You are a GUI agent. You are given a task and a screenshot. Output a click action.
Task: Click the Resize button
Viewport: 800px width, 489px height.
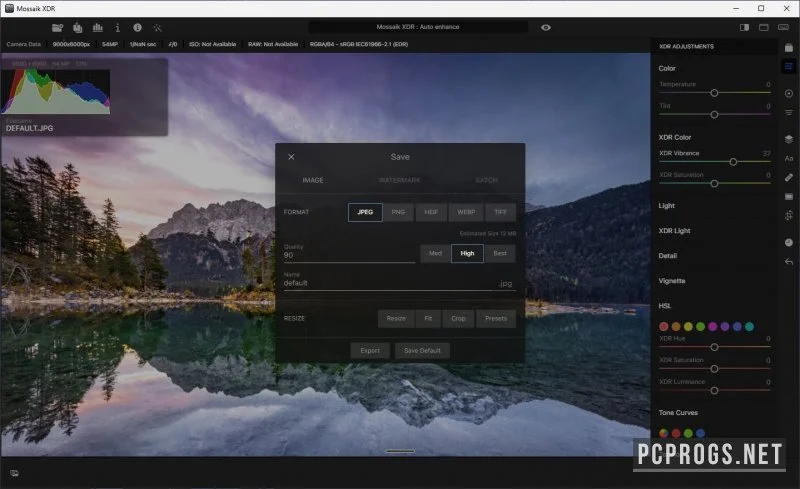[396, 319]
